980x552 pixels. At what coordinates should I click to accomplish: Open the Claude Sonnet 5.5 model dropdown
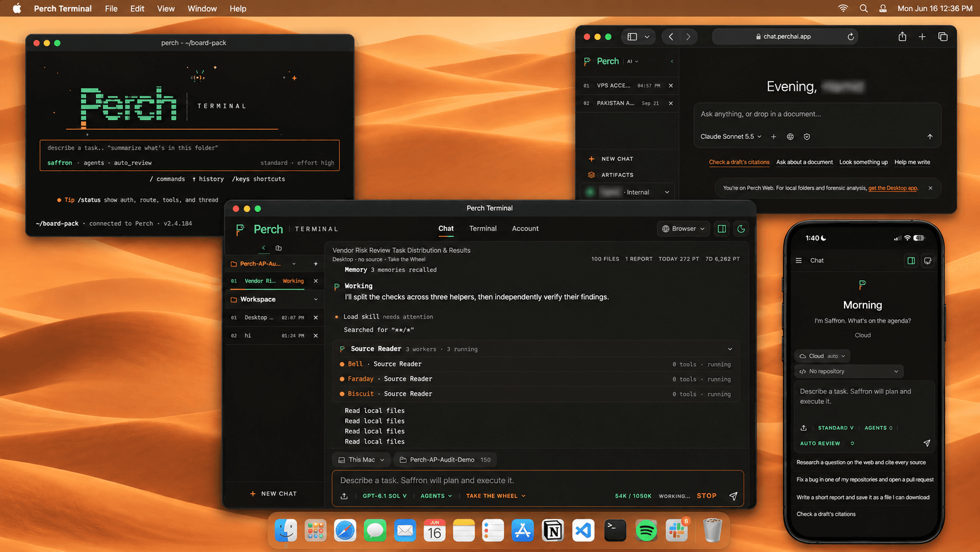click(731, 137)
